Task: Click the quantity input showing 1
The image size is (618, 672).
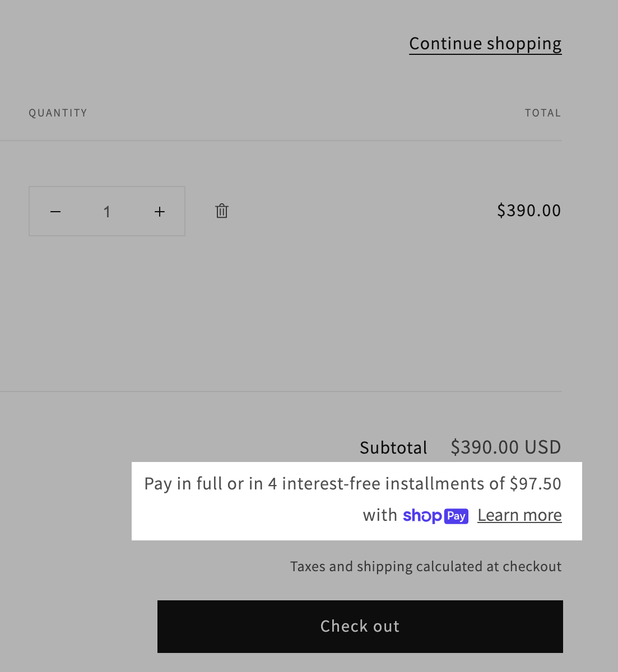Action: 107,212
